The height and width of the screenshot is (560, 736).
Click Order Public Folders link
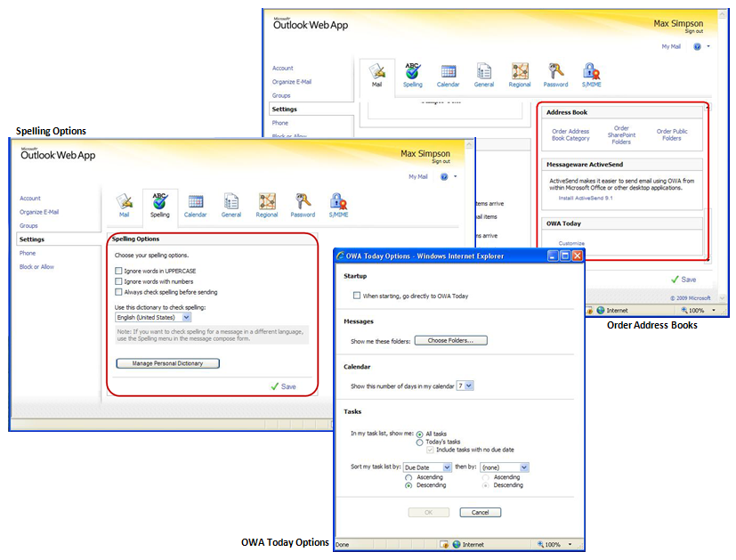pos(672,134)
